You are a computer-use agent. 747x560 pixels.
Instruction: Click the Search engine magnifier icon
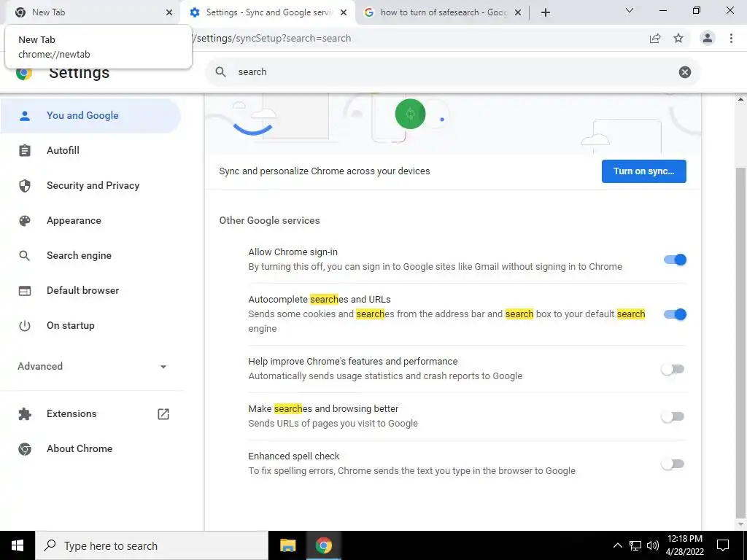click(x=25, y=256)
